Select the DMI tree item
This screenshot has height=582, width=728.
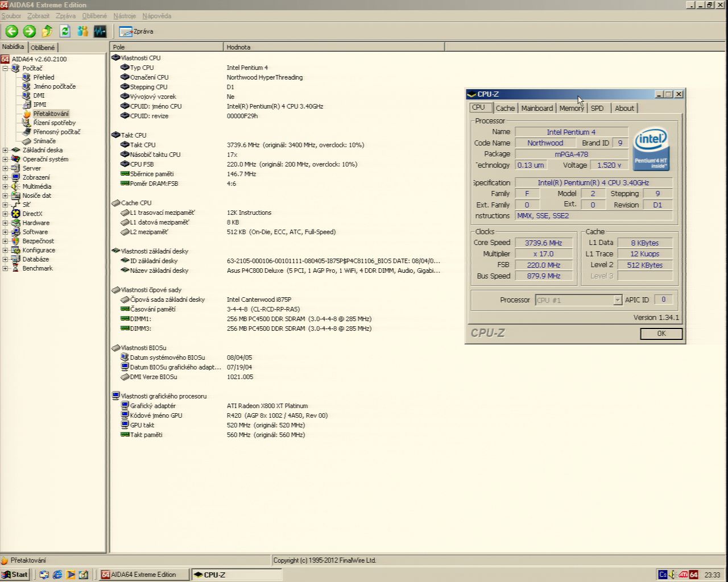pyautogui.click(x=39, y=95)
